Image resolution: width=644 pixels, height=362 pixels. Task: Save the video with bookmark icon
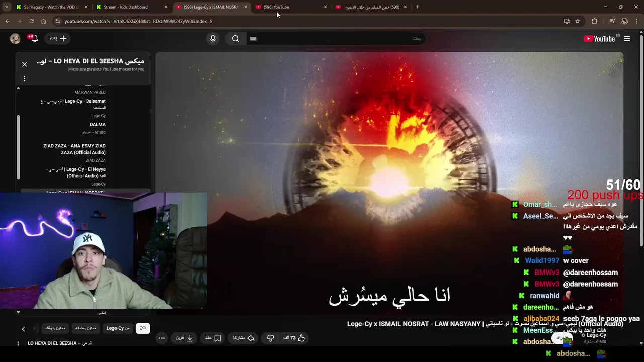[213, 338]
